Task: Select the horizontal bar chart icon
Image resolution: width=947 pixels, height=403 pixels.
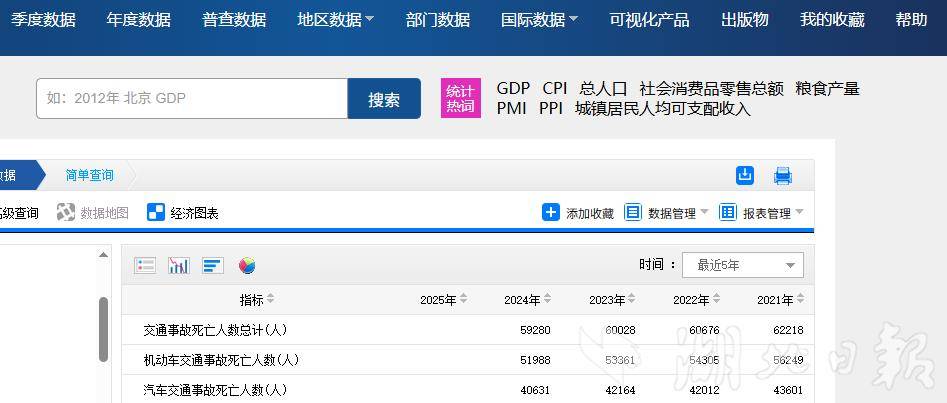Action: (212, 265)
